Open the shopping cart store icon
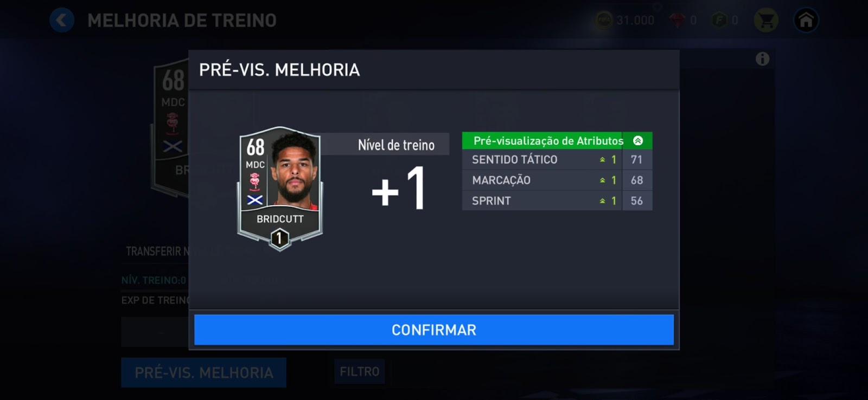This screenshot has width=868, height=400. coord(766,21)
